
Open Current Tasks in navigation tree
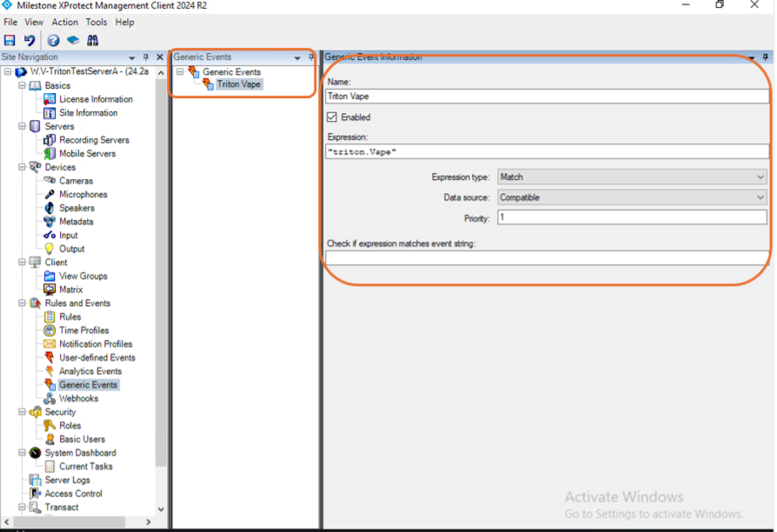tap(86, 467)
